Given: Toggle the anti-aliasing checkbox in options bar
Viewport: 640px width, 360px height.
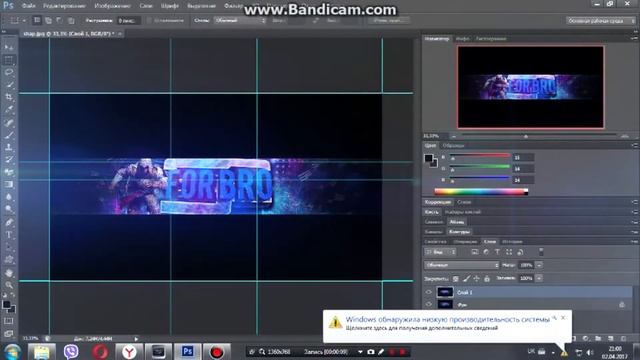Looking at the screenshot, I should (x=149, y=20).
